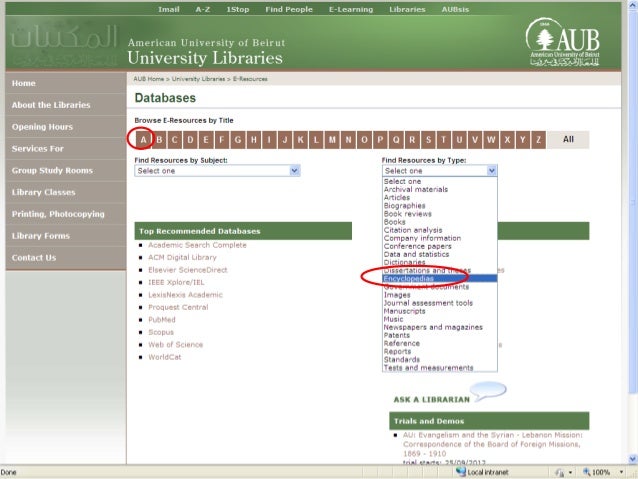
Task: Choose Tests and measurements option
Action: click(439, 367)
